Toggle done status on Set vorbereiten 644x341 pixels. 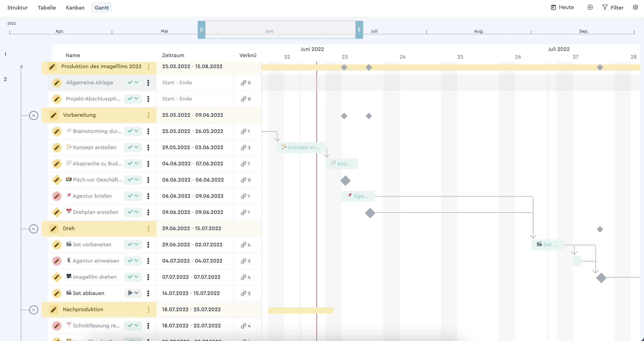(x=130, y=244)
